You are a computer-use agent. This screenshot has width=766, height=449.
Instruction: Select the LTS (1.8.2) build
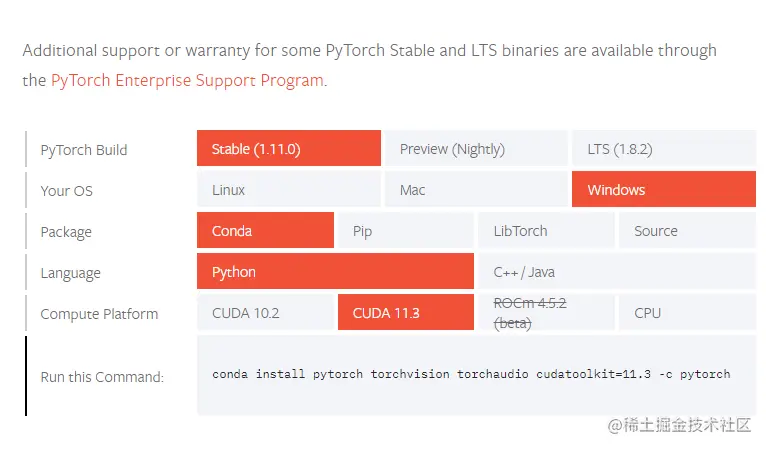[x=664, y=148]
